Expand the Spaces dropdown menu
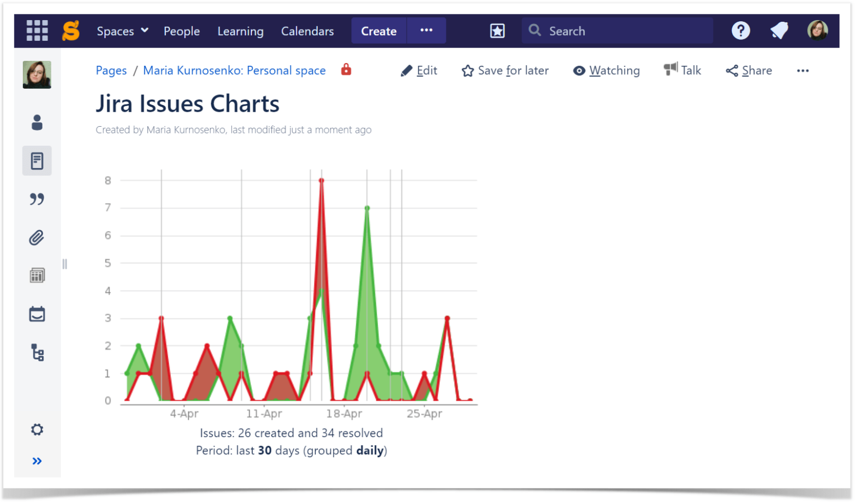 coord(122,31)
